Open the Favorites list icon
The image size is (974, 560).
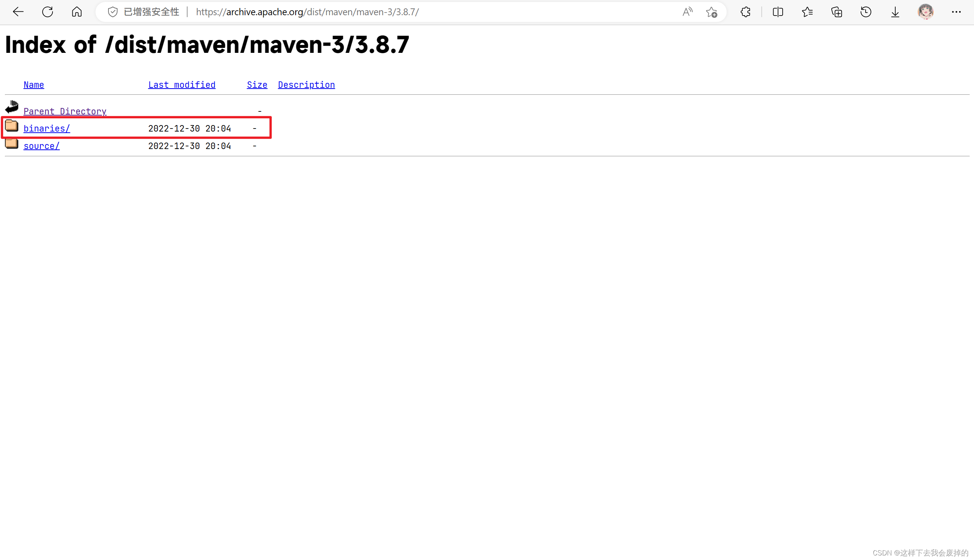point(807,12)
